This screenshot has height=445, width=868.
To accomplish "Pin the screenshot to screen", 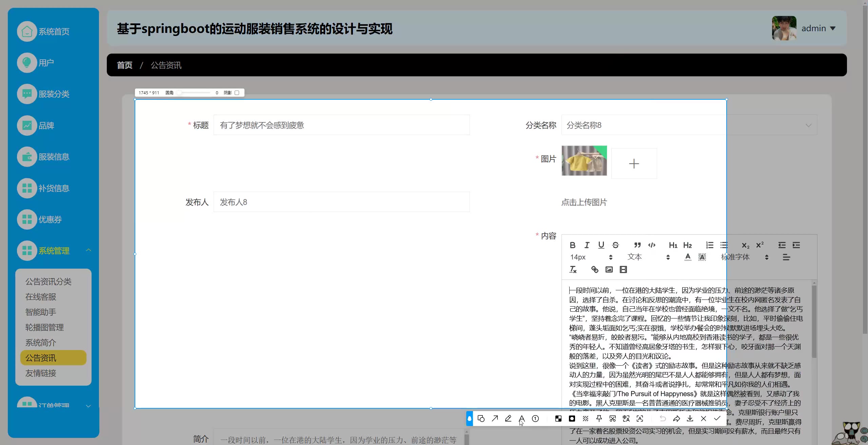I will pyautogui.click(x=599, y=419).
